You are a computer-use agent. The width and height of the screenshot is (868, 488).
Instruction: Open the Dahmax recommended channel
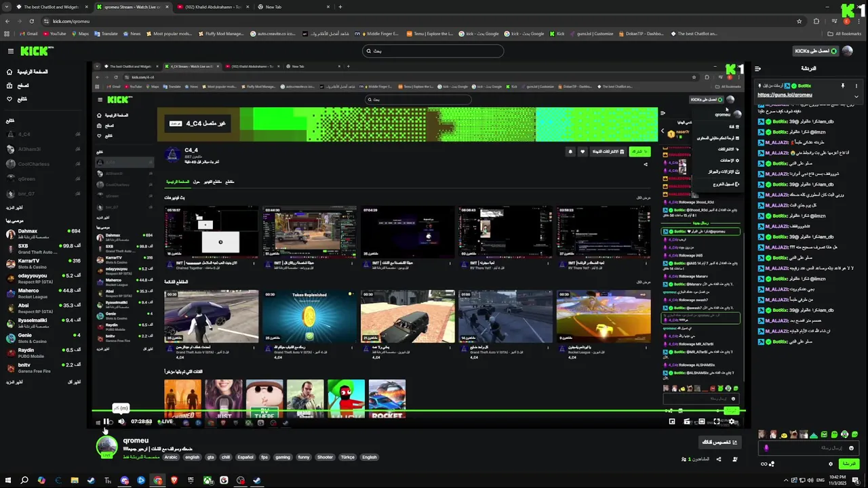(x=43, y=234)
